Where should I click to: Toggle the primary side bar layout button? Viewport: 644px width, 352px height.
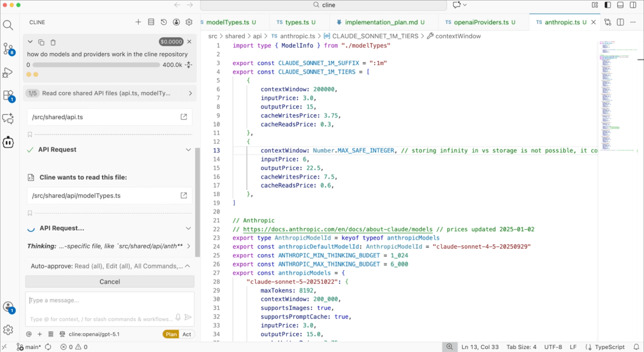(x=608, y=5)
